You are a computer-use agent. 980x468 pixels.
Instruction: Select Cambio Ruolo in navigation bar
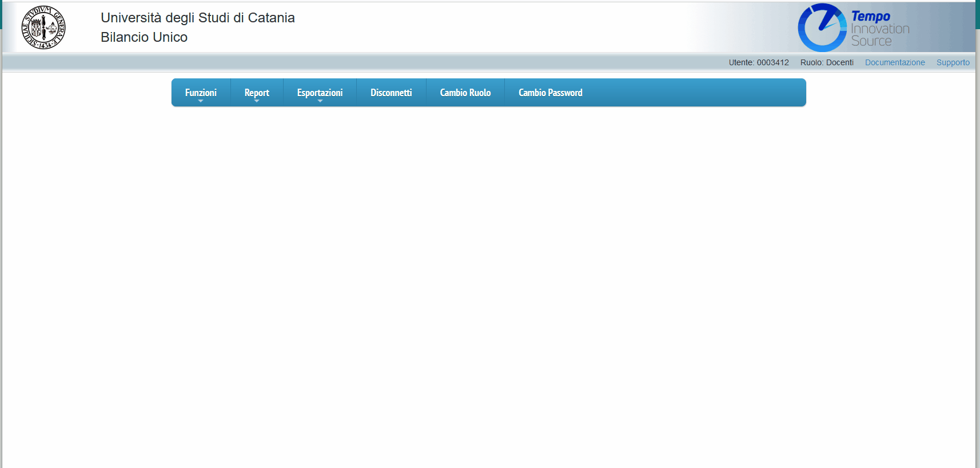(x=465, y=93)
